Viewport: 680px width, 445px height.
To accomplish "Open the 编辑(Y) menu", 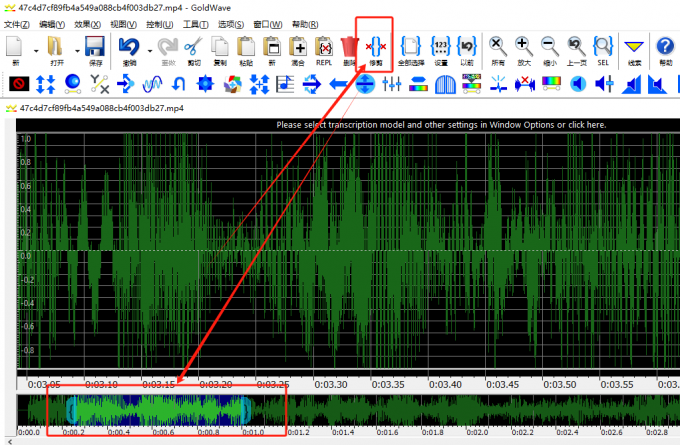I will 52,24.
